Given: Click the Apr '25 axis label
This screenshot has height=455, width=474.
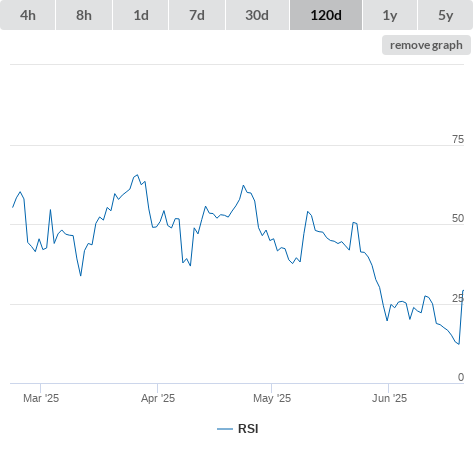Looking at the screenshot, I should pyautogui.click(x=158, y=398).
